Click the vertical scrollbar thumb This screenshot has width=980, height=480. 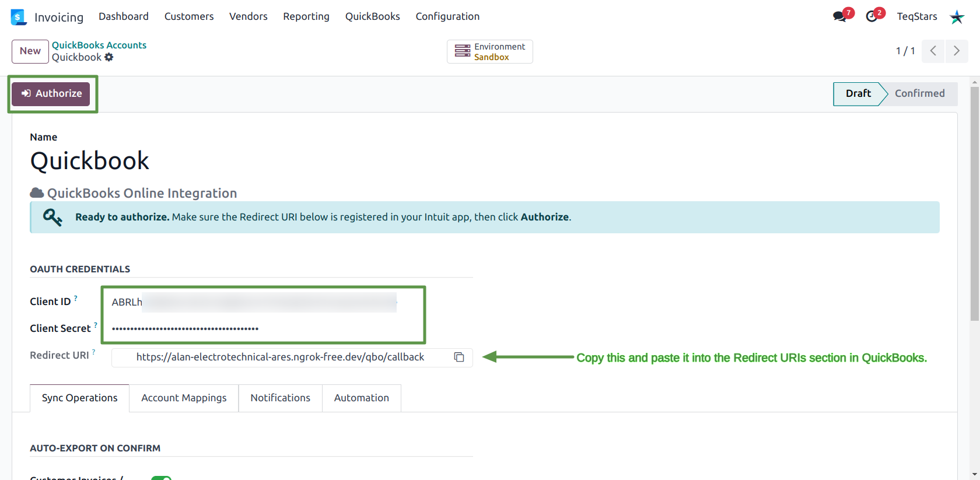coord(975,203)
